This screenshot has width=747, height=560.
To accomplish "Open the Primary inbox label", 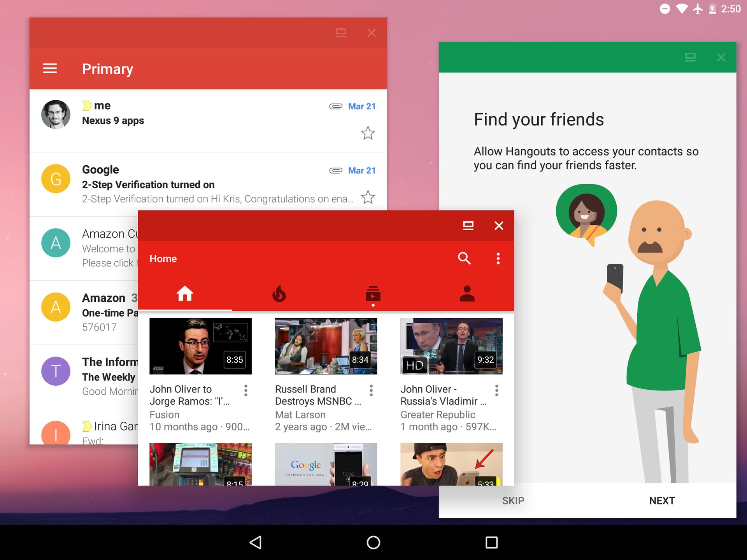I will [107, 68].
